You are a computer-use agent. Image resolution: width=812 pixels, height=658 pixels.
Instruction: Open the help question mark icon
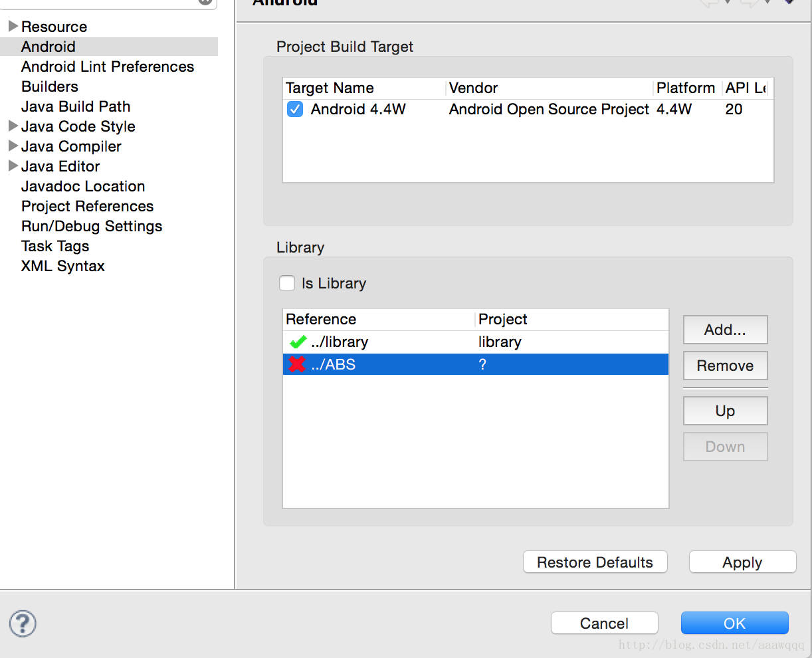(x=23, y=623)
